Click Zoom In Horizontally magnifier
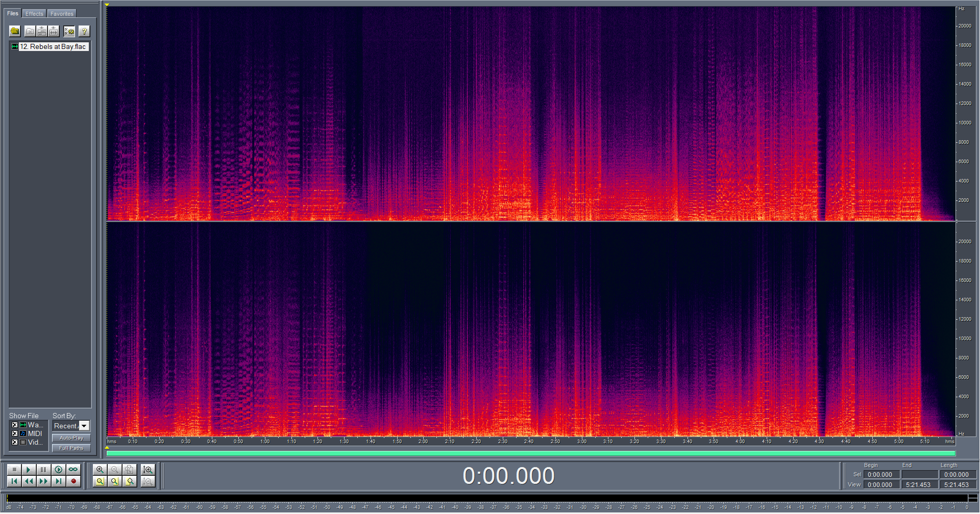This screenshot has height=514, width=980. pyautogui.click(x=100, y=470)
